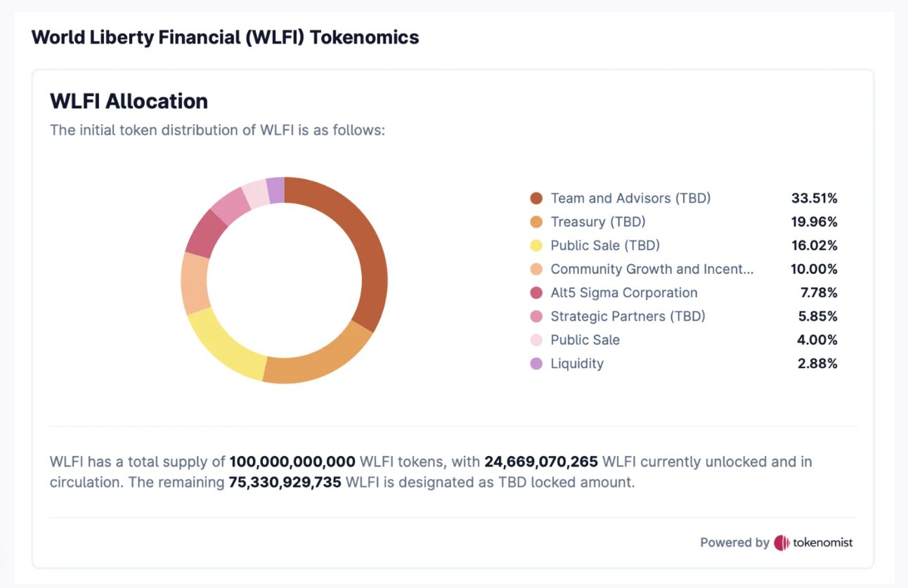Click the orange Treasury legend dot
The height and width of the screenshot is (588, 908).
(x=536, y=222)
